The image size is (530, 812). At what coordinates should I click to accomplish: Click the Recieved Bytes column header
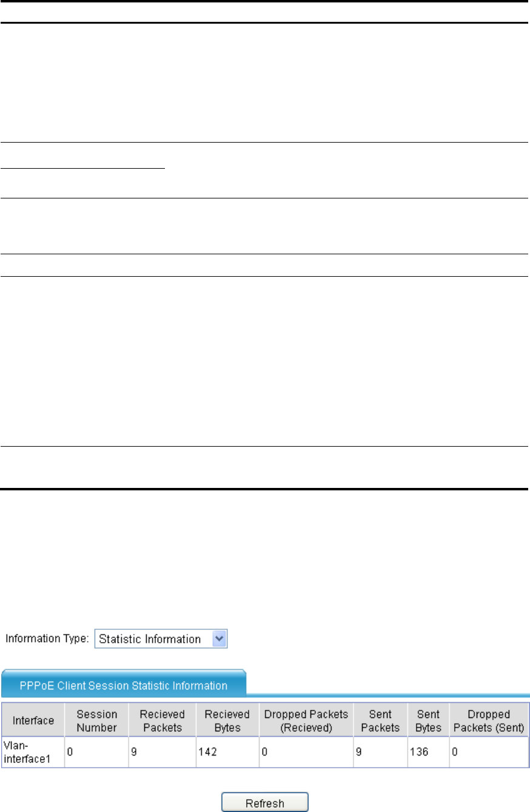coord(226,720)
